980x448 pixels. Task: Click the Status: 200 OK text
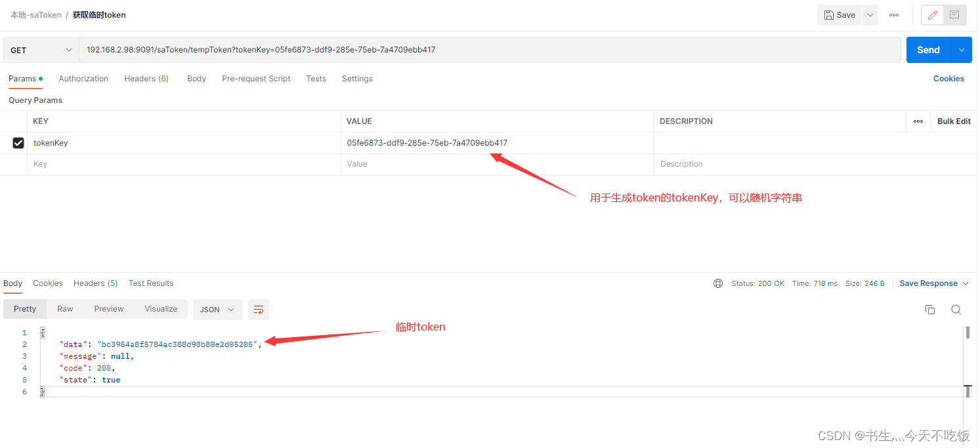tap(757, 283)
